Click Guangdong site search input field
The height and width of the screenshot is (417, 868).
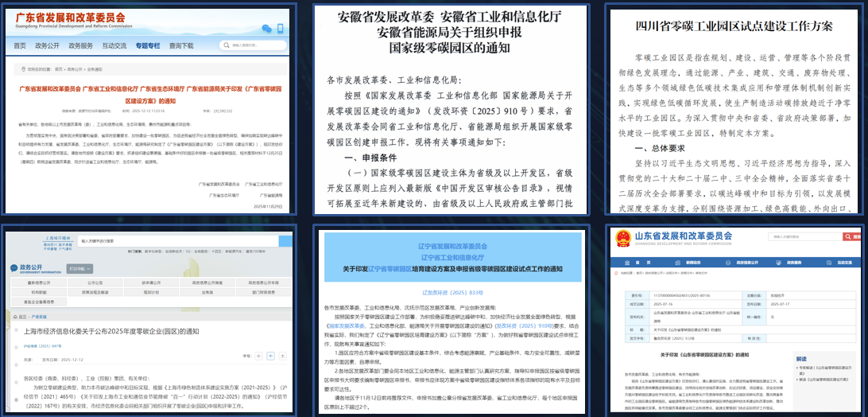(x=253, y=45)
